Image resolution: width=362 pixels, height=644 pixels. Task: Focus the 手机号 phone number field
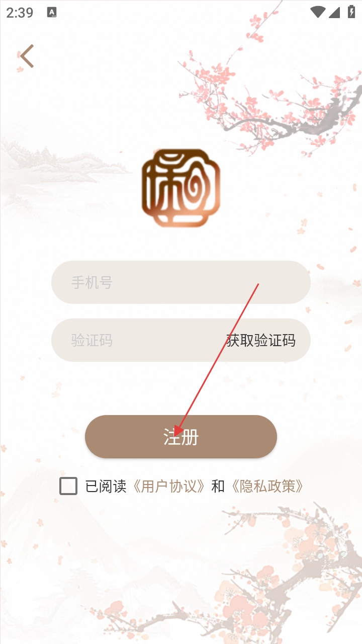[x=180, y=282]
